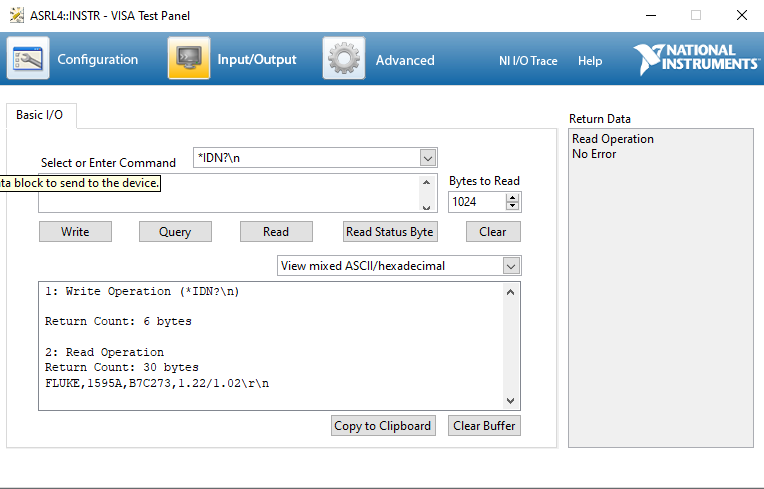
Task: Click Read Status Byte button
Action: [x=390, y=232]
